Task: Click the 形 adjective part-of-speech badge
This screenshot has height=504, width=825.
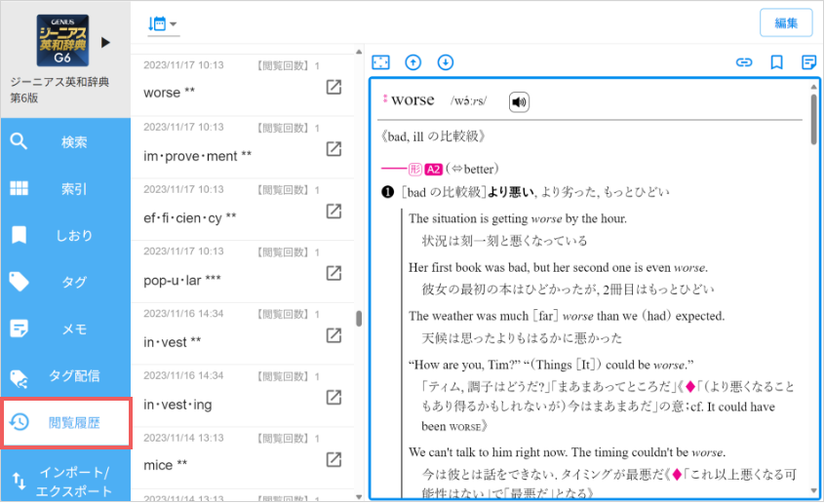Action: pos(415,170)
